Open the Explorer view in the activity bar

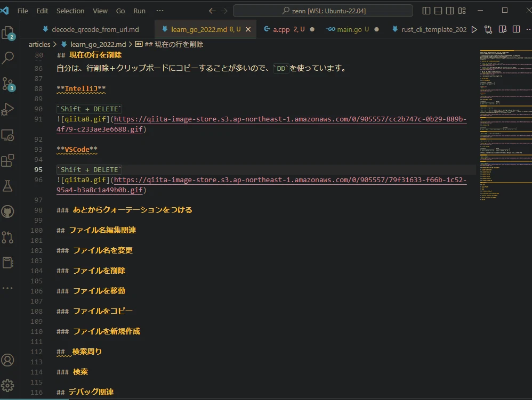[x=8, y=33]
